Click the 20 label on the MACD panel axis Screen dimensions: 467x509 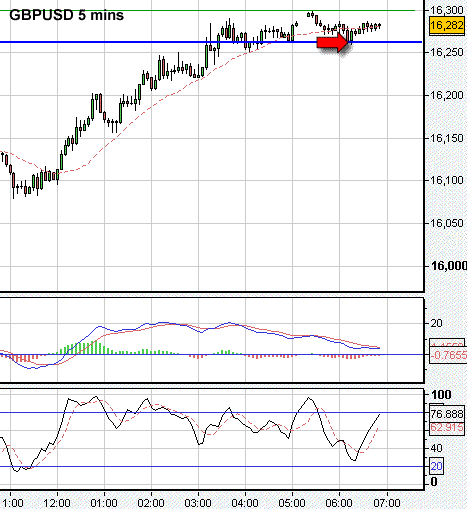pyautogui.click(x=437, y=323)
